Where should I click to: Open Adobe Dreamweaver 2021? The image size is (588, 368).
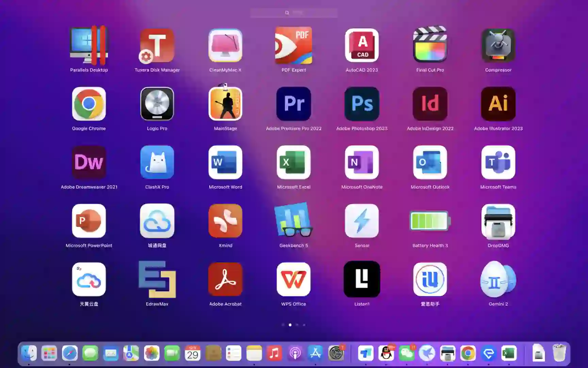(x=89, y=163)
